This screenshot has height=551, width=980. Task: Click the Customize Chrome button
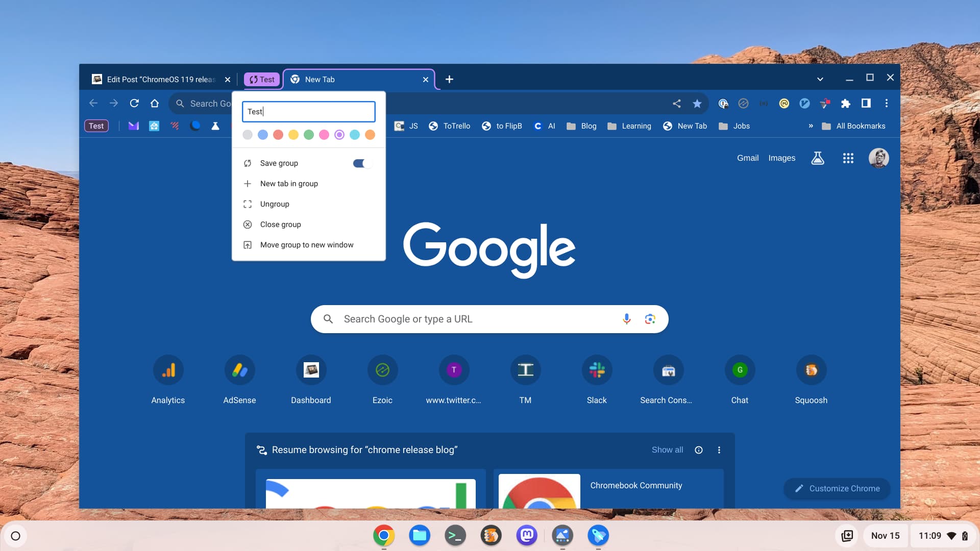[x=837, y=488]
